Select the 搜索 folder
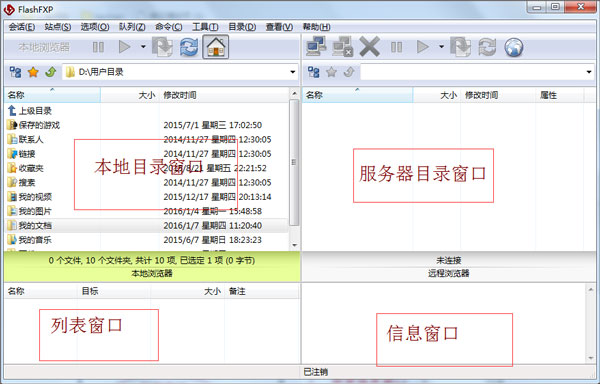Viewport: 600px width, 384px height. click(21, 182)
